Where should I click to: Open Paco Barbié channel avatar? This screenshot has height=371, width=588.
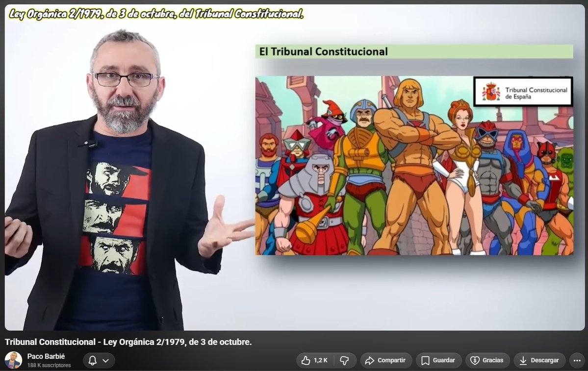13,360
